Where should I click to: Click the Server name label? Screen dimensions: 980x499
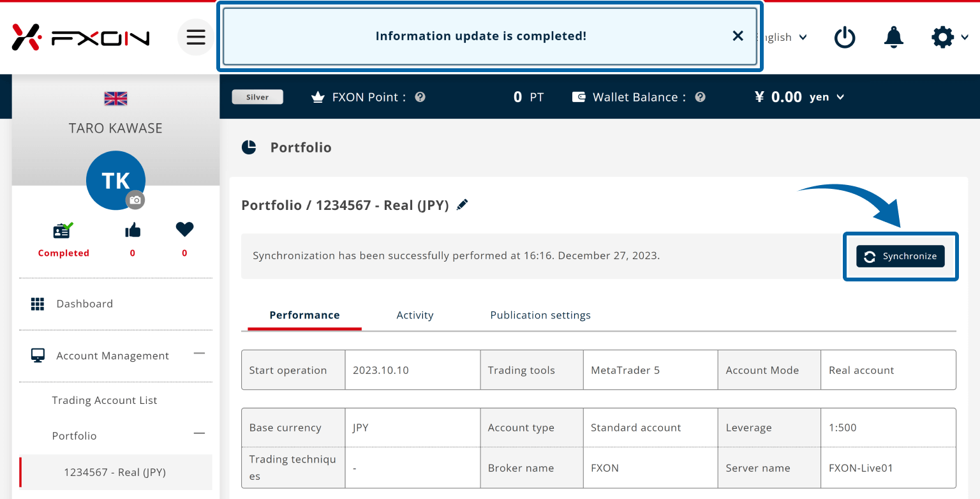pyautogui.click(x=758, y=468)
